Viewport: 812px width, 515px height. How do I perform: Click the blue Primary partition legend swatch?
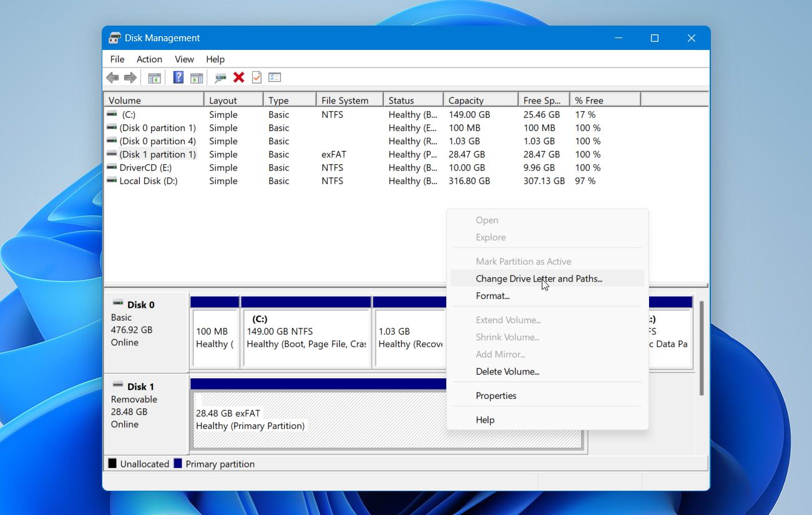click(178, 464)
